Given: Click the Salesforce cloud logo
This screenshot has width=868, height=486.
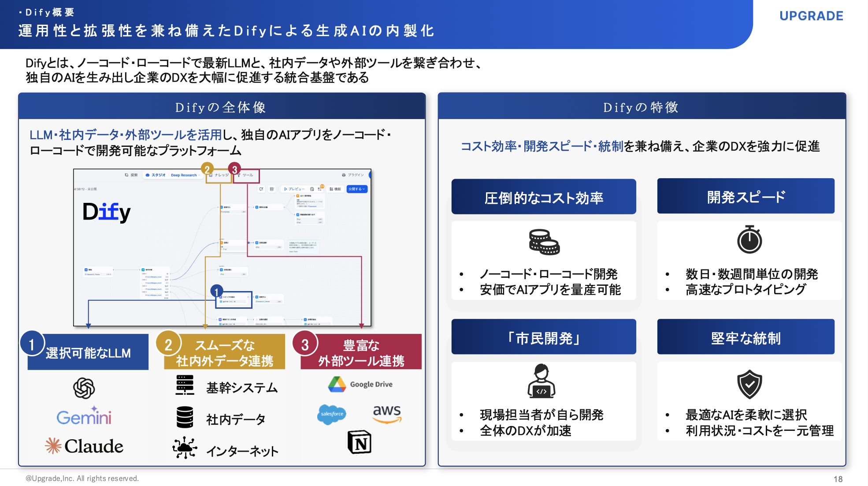Looking at the screenshot, I should pyautogui.click(x=331, y=414).
